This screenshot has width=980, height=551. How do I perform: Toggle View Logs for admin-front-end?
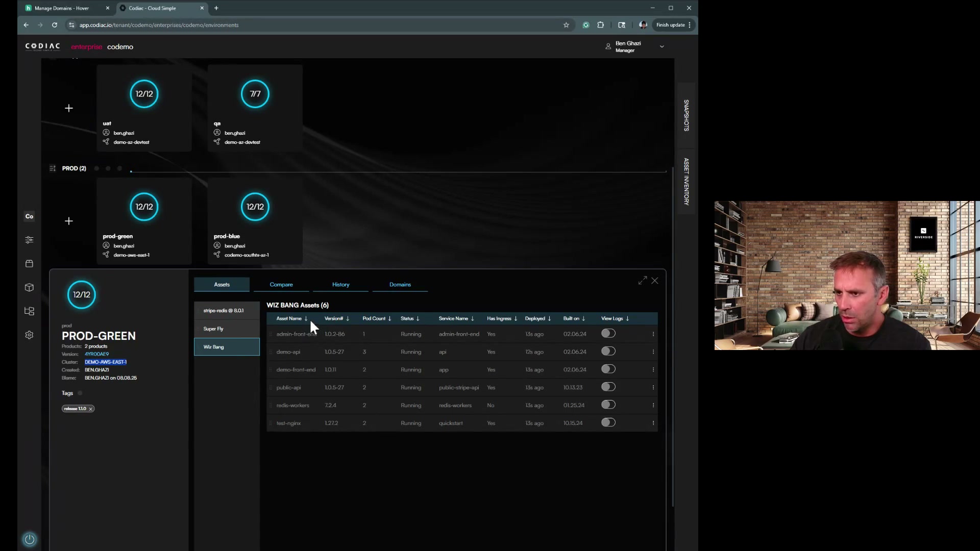pos(608,334)
